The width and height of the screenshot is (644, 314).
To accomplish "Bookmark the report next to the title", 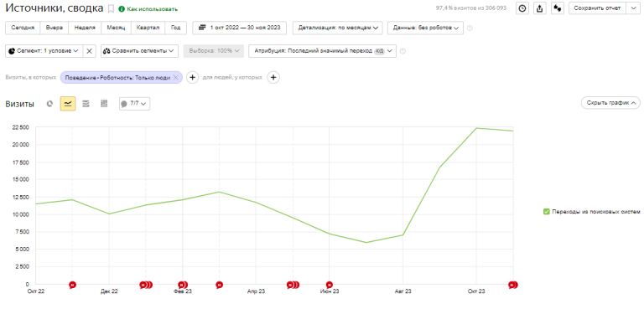I will (111, 8).
